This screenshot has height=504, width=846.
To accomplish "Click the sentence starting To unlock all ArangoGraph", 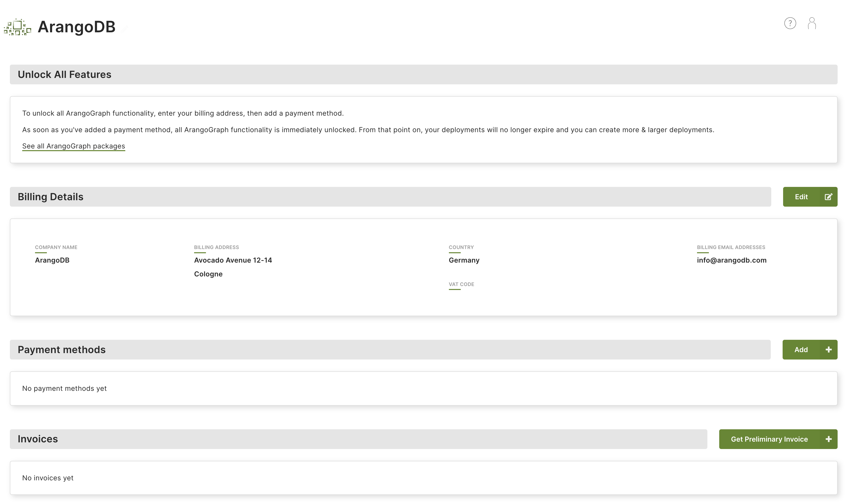I will 183,113.
